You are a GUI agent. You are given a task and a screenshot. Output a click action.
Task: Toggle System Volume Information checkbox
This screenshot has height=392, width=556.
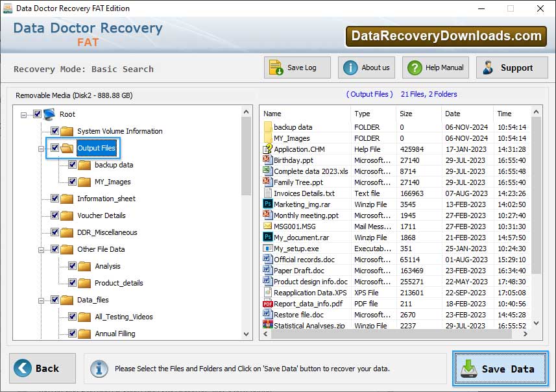tap(54, 131)
